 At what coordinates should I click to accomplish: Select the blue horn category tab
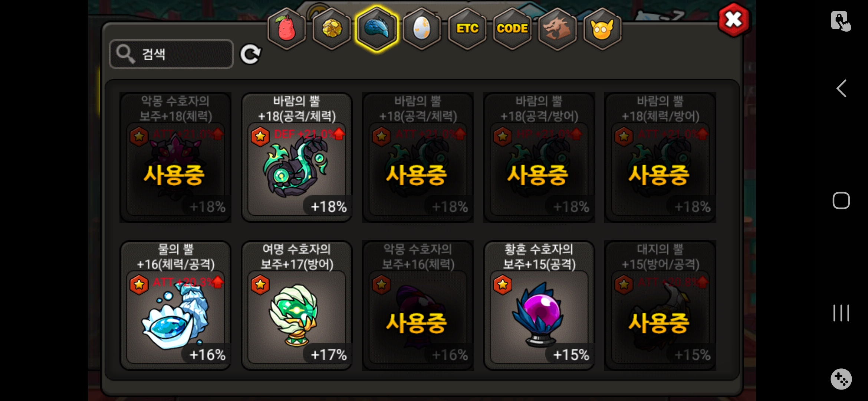tap(377, 29)
